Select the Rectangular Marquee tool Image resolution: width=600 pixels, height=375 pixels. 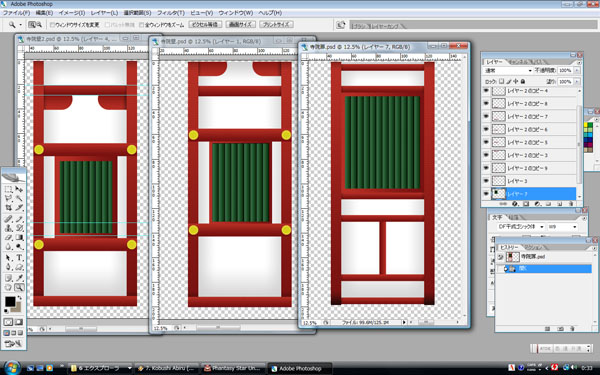(x=8, y=189)
